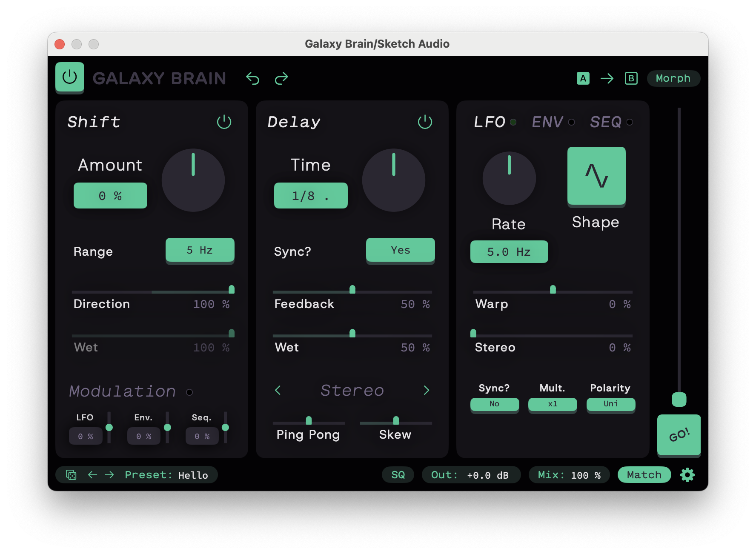This screenshot has height=554, width=756.
Task: Click the randomize dice icon
Action: pos(71,475)
